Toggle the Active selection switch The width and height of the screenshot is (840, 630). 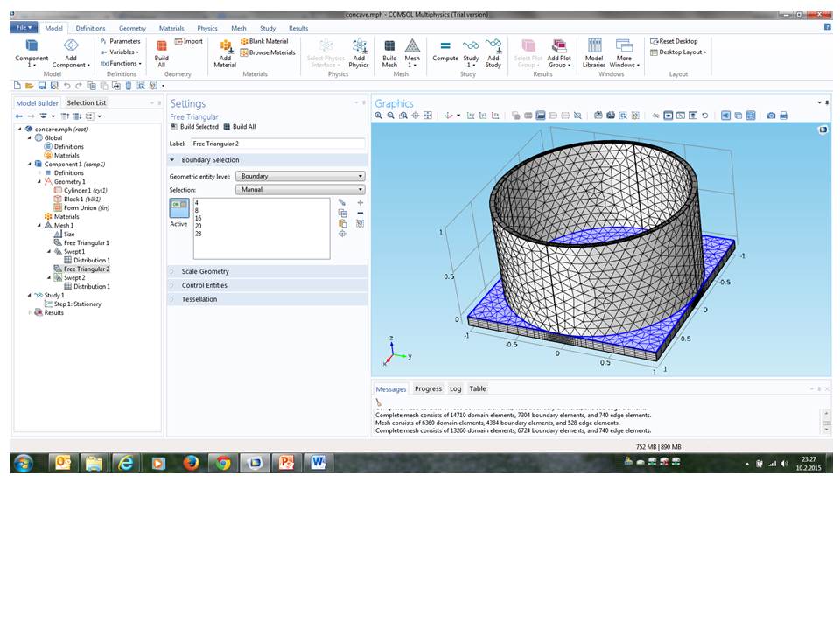click(x=178, y=207)
